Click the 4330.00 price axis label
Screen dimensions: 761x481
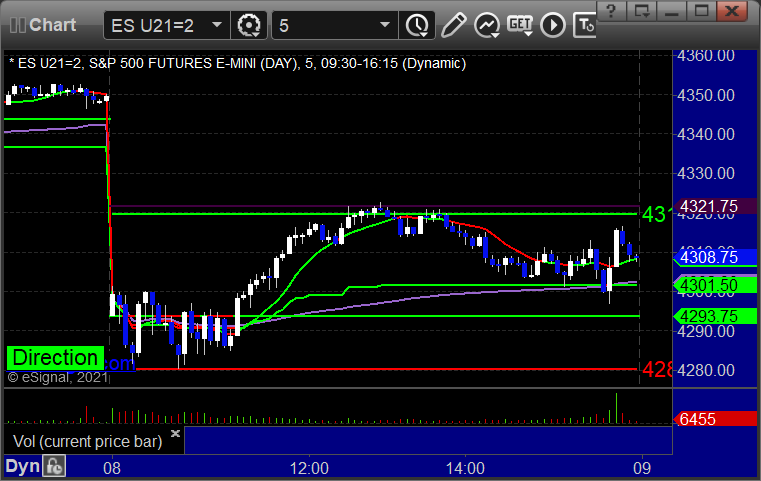706,173
